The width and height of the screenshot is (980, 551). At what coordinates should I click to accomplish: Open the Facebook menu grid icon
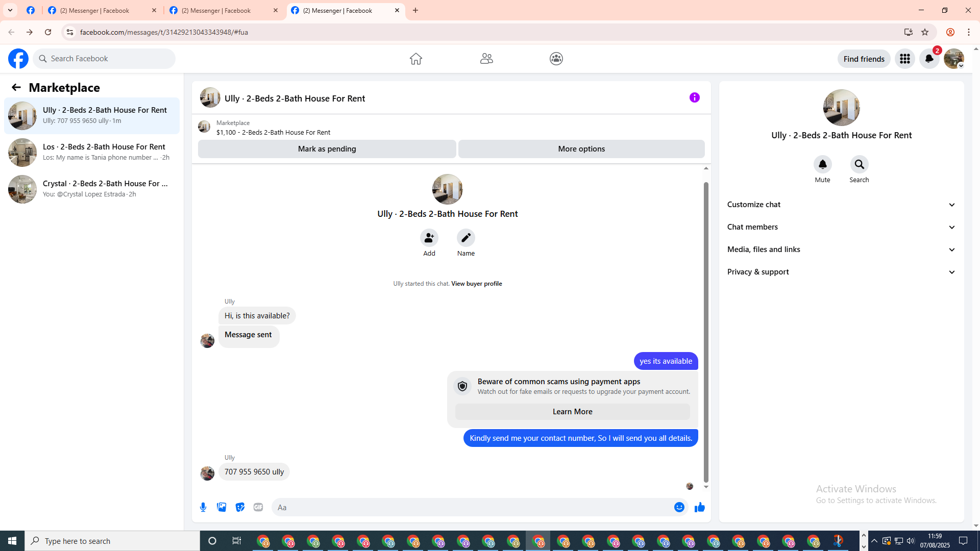(x=904, y=59)
